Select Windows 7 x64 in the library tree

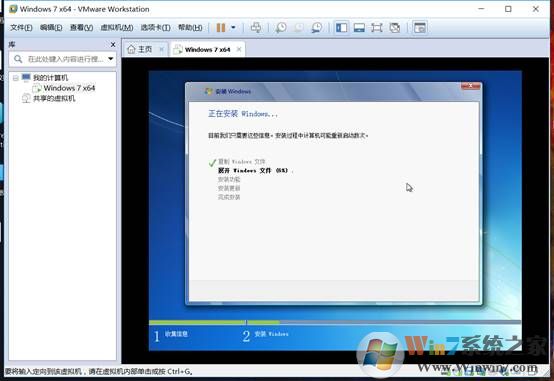pyautogui.click(x=69, y=88)
